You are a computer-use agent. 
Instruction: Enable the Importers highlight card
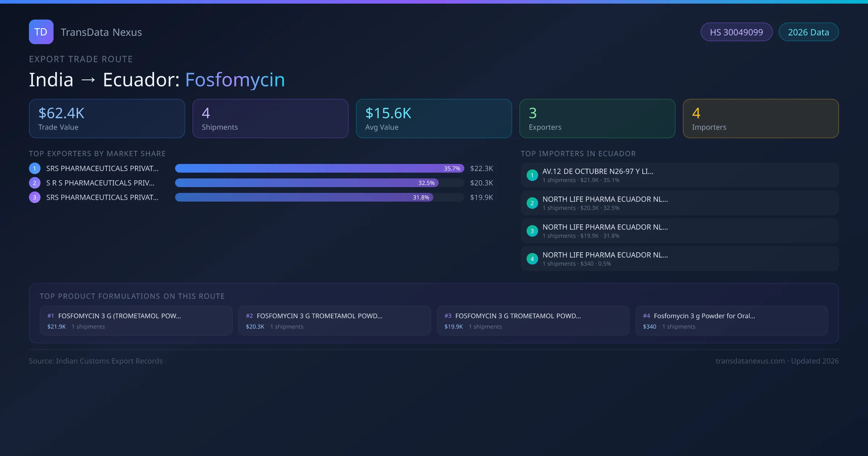tap(761, 118)
